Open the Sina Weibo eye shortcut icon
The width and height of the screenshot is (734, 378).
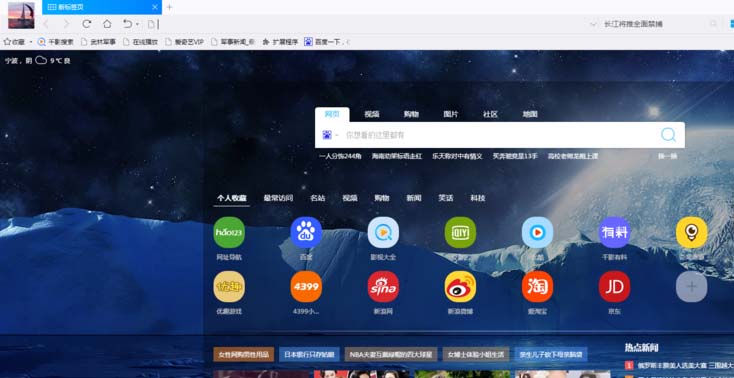point(460,287)
